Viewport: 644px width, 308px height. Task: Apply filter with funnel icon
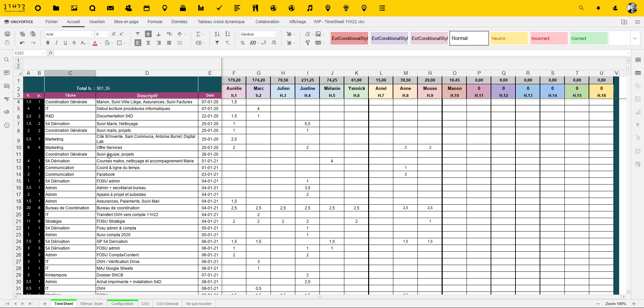[x=217, y=43]
